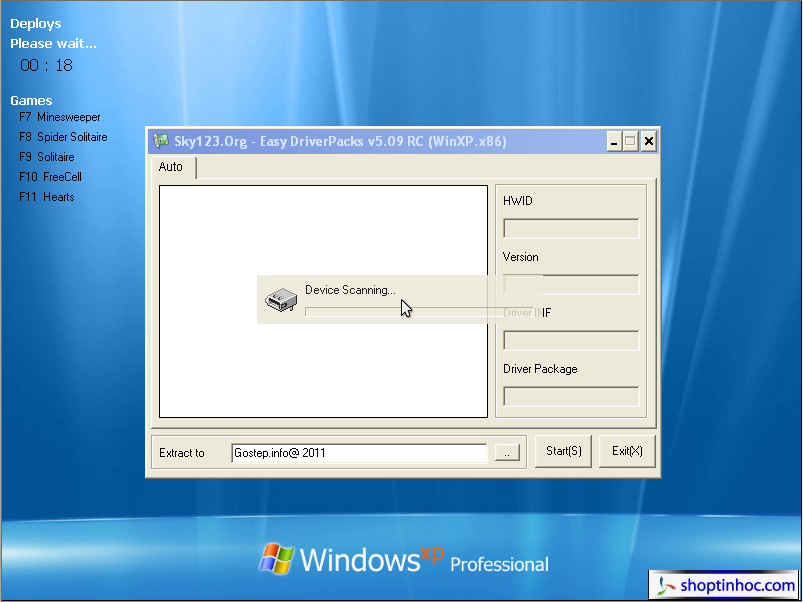
Task: Click the Device Scanning progress bar
Action: pyautogui.click(x=419, y=312)
